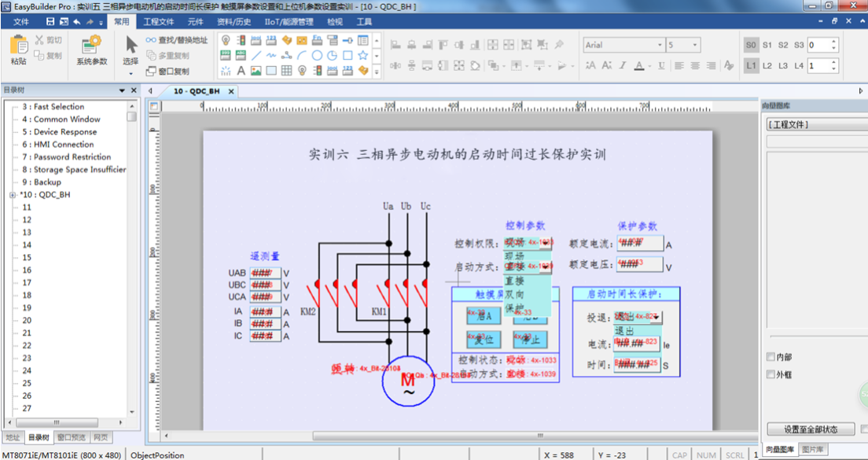The height and width of the screenshot is (460, 868).
Task: Click the undo arrow in quick access bar
Action: coord(77,22)
